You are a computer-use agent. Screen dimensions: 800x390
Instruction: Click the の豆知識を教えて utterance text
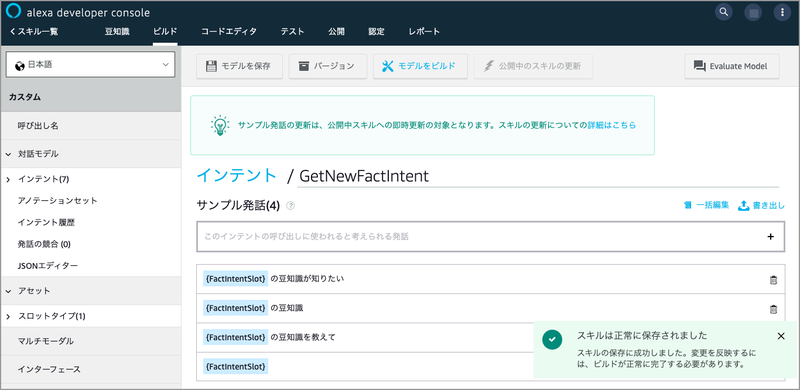click(303, 337)
